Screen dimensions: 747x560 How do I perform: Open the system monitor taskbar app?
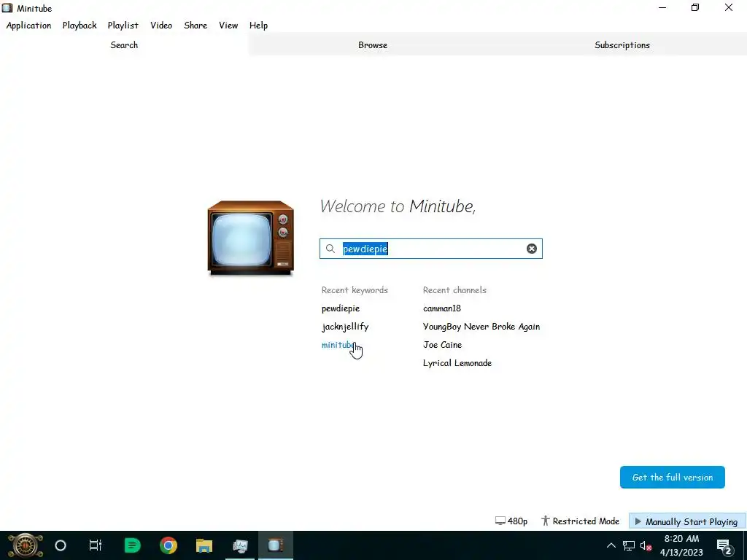coord(240,545)
